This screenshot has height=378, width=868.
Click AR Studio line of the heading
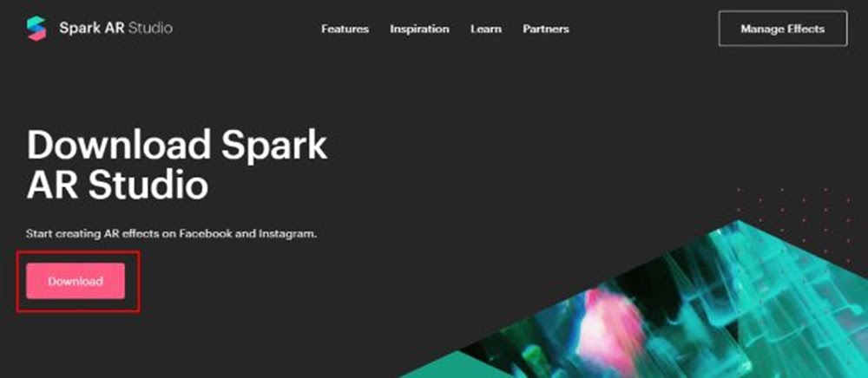(117, 186)
